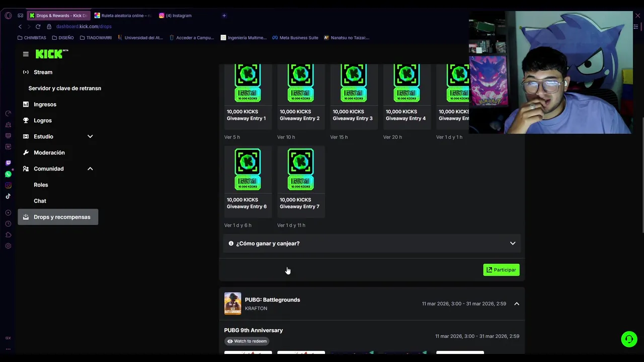Open the Nanatsu no Taizai bookmark

click(347, 38)
